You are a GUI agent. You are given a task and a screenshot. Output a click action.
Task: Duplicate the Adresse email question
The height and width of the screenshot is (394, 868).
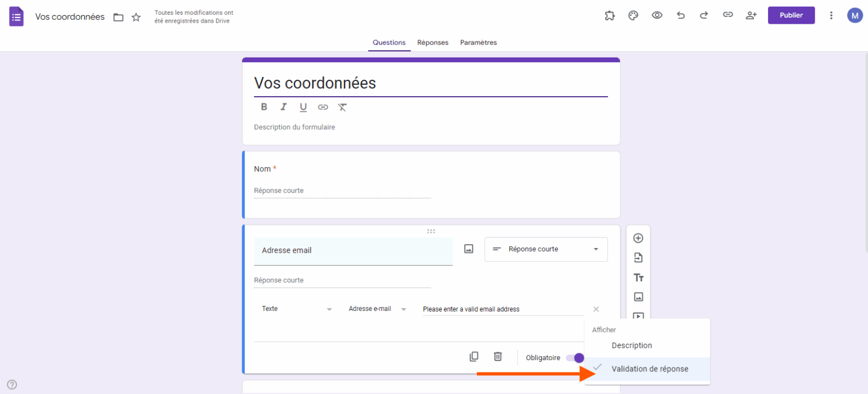pyautogui.click(x=474, y=357)
